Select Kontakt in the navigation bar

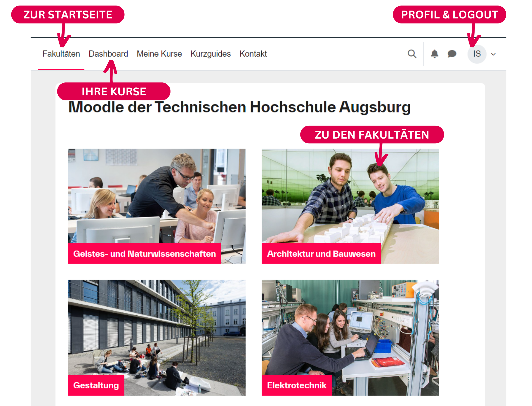pos(253,54)
